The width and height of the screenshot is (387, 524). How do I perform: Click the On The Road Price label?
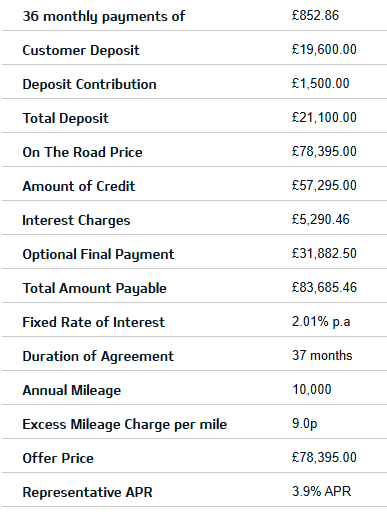pos(83,152)
